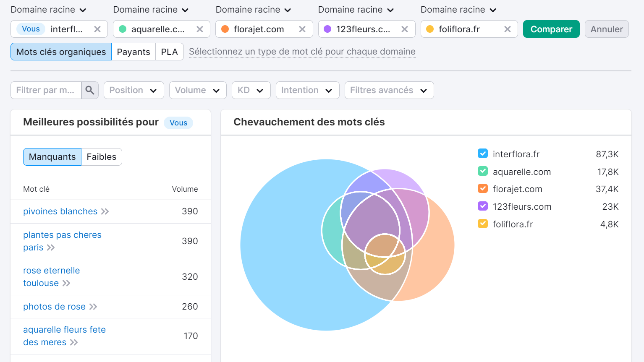
Task: Open Filtres avancés dropdown
Action: [x=389, y=90]
